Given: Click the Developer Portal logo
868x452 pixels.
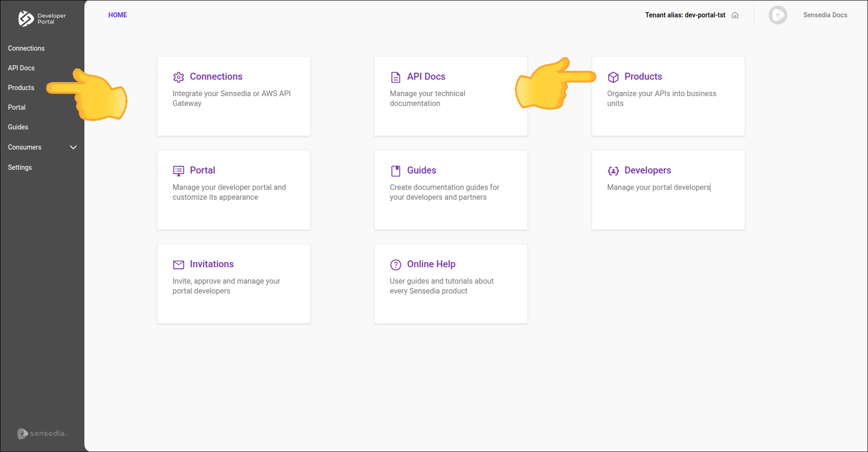Looking at the screenshot, I should (x=42, y=19).
